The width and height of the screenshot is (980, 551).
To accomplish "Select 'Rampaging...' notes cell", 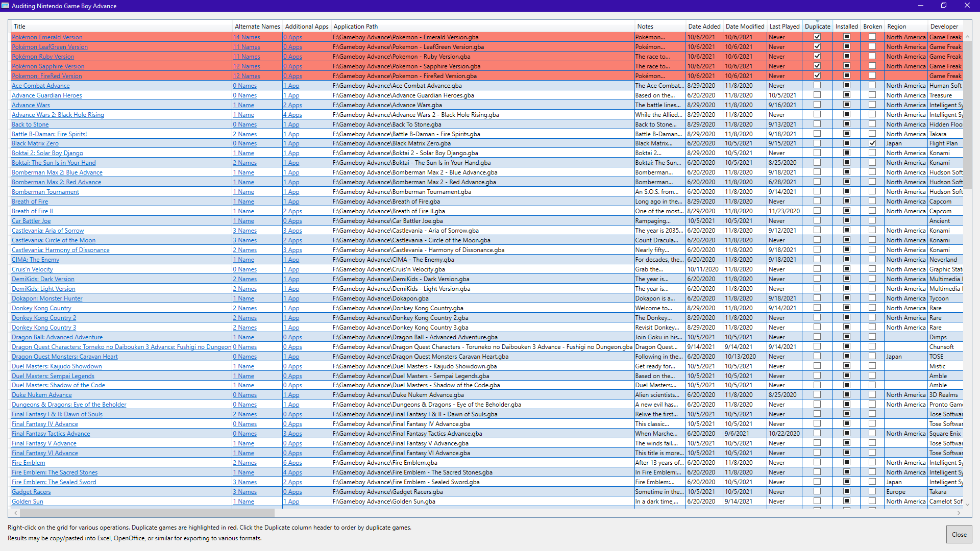I will pos(659,221).
